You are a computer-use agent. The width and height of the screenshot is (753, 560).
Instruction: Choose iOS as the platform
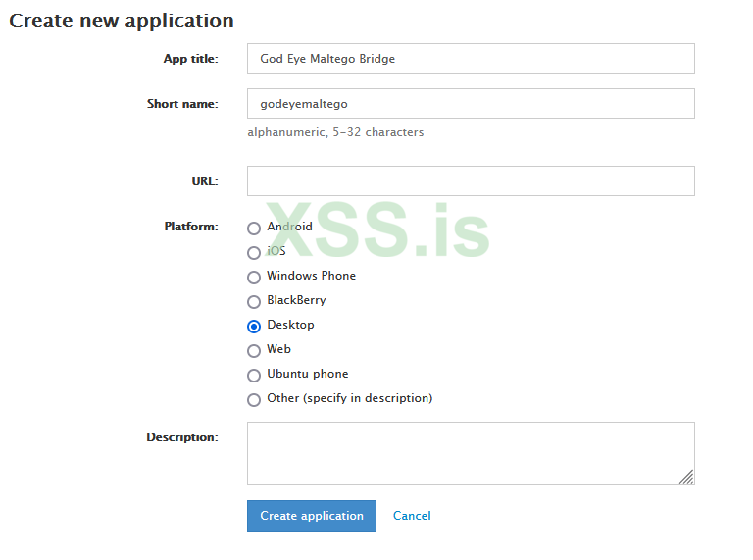coord(254,252)
